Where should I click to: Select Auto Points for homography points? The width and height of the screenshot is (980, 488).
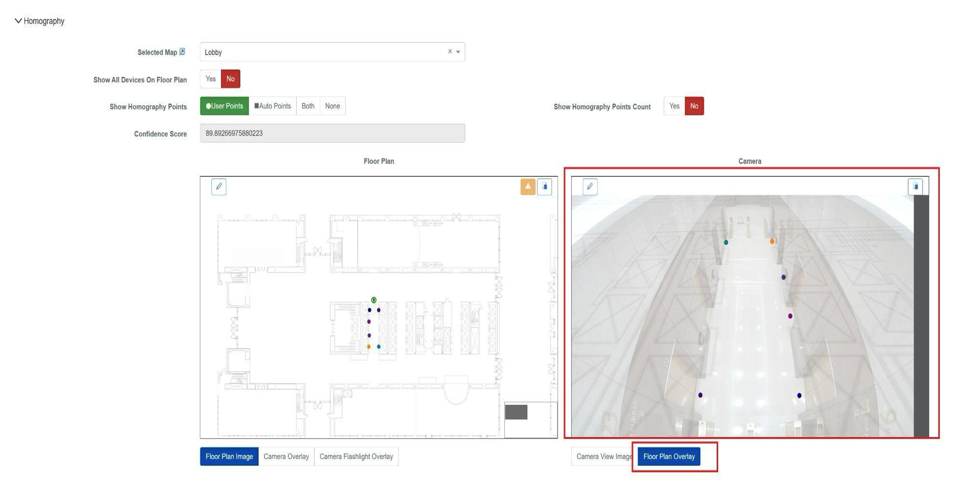point(272,106)
